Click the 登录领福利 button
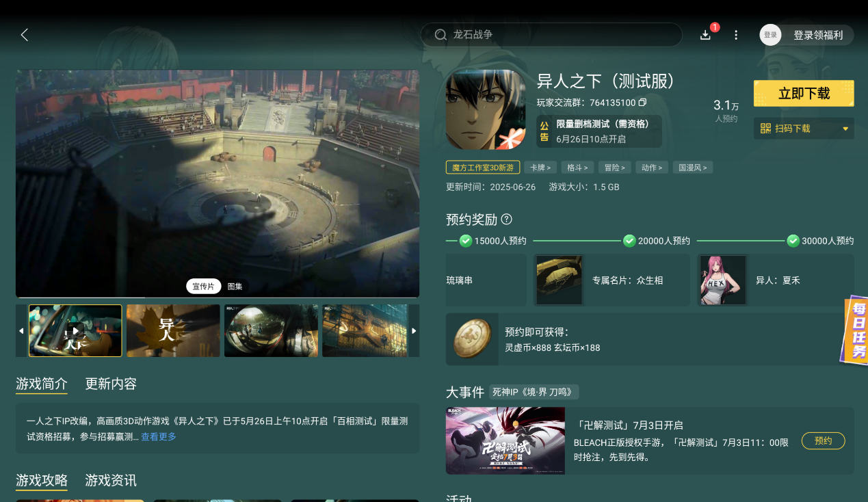This screenshot has width=868, height=502. [x=818, y=35]
